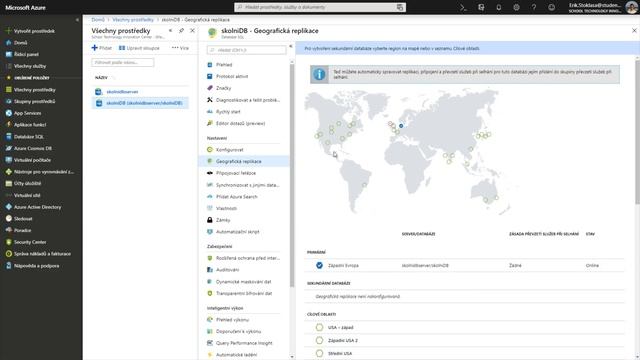640x360 pixels.
Task: Collapse the skolniDB resource menu
Action: pos(291,47)
